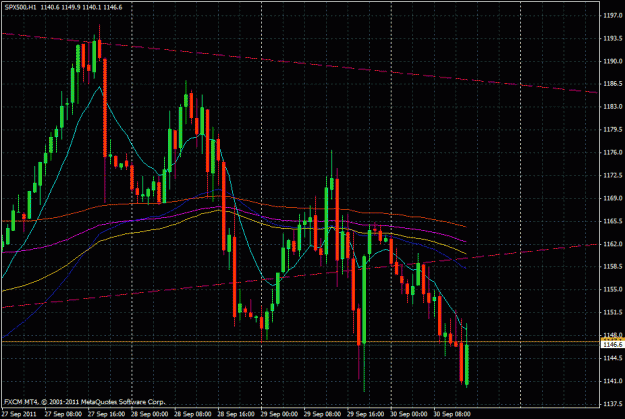Click the 28 Sep 08:00 time label

193,414
